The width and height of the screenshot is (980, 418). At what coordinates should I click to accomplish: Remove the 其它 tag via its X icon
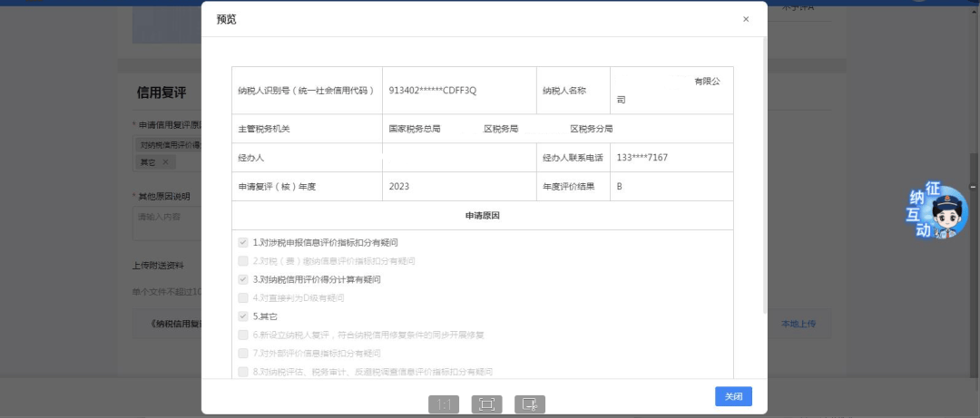pyautogui.click(x=165, y=161)
